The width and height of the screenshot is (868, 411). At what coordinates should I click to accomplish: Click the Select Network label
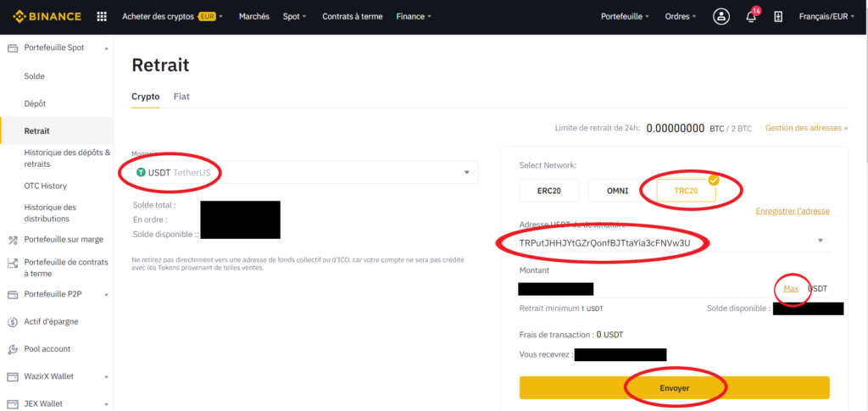[x=548, y=165]
